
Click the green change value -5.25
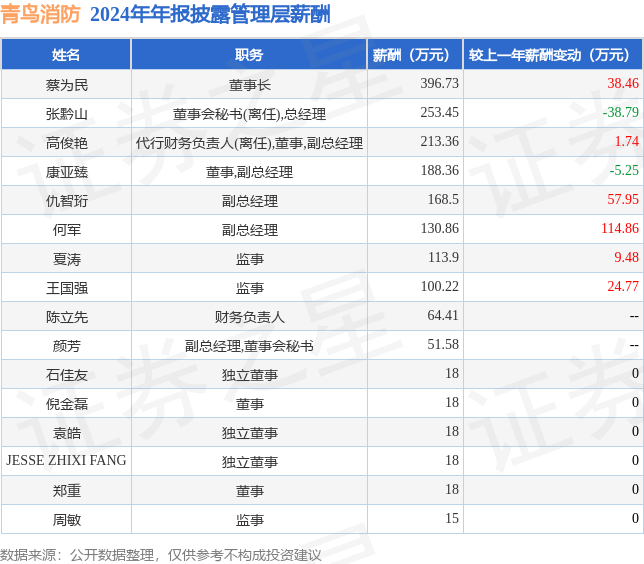point(624,170)
